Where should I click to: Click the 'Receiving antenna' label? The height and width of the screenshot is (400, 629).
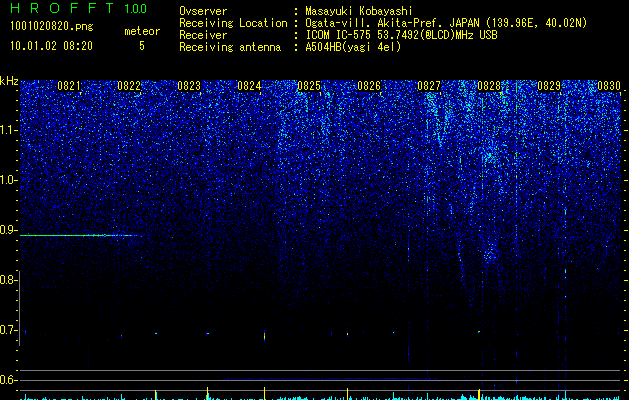[230, 47]
